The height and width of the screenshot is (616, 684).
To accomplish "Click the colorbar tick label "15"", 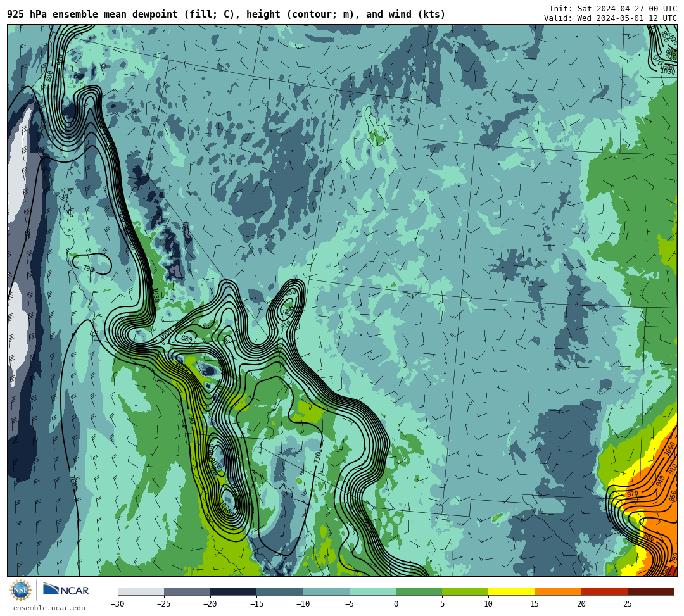I will (535, 604).
